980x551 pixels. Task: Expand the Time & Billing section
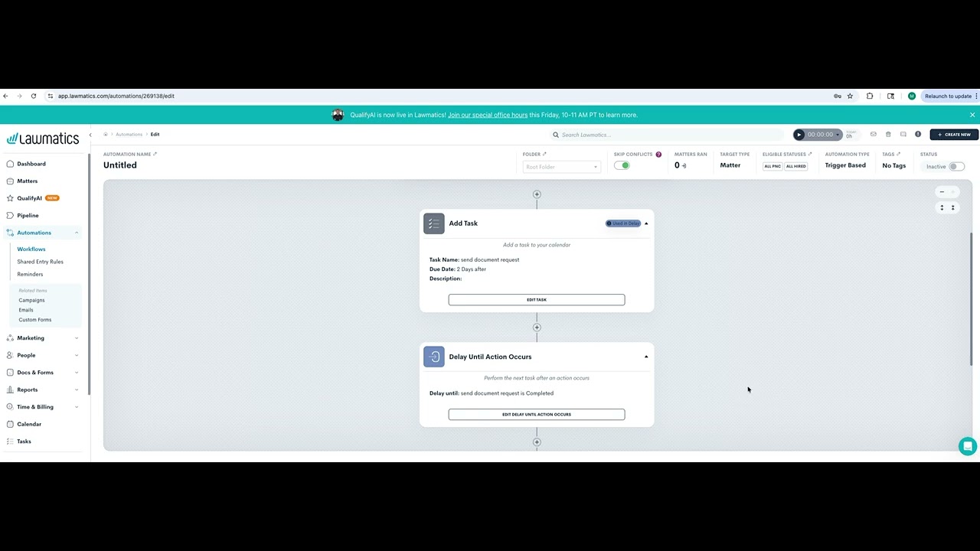pyautogui.click(x=77, y=407)
